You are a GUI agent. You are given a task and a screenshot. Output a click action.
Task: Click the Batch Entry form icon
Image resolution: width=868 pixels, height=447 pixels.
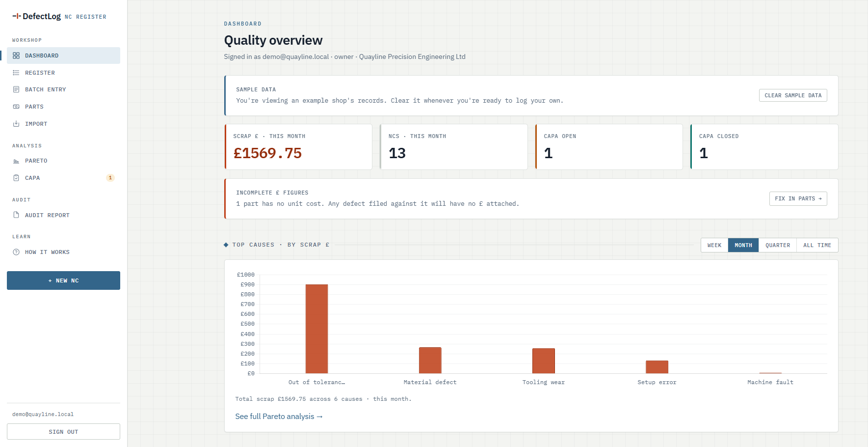click(16, 89)
